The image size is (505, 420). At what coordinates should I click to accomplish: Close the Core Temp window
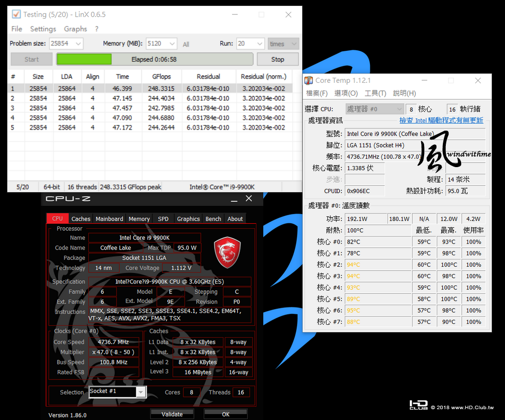click(x=478, y=80)
